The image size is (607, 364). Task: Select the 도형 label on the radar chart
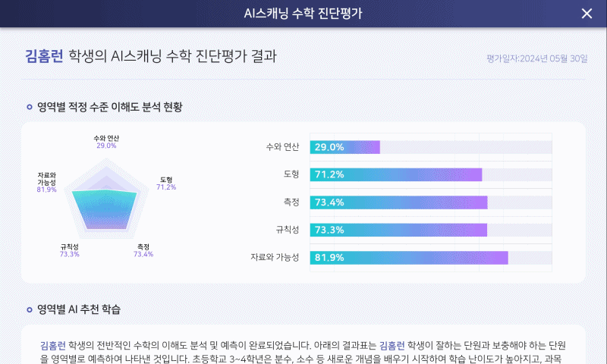166,183
